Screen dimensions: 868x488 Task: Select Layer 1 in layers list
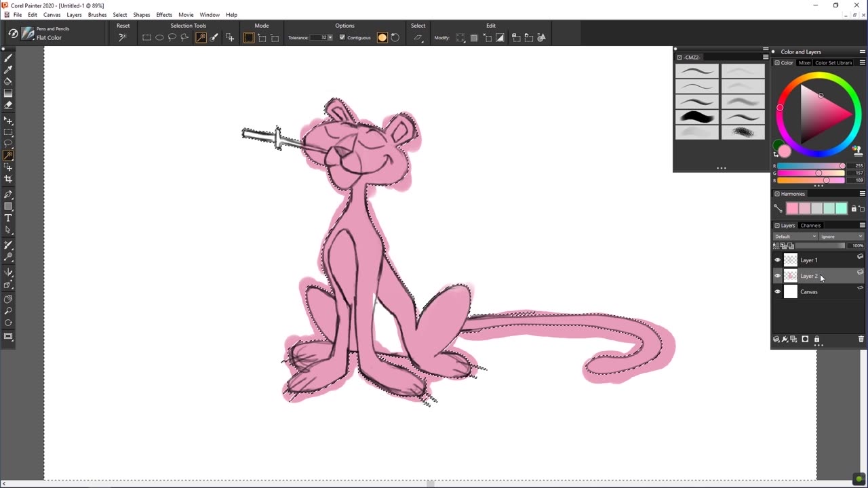(x=818, y=260)
